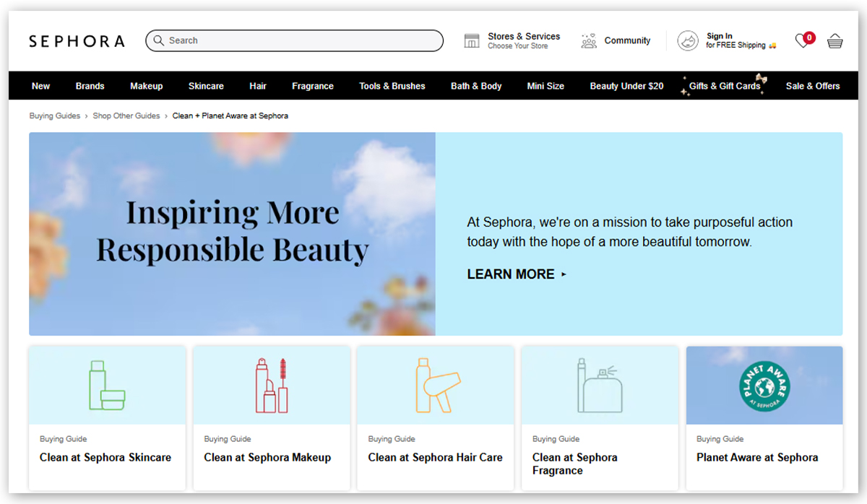867x504 pixels.
Task: Click the LEARN MORE link
Action: (x=511, y=274)
